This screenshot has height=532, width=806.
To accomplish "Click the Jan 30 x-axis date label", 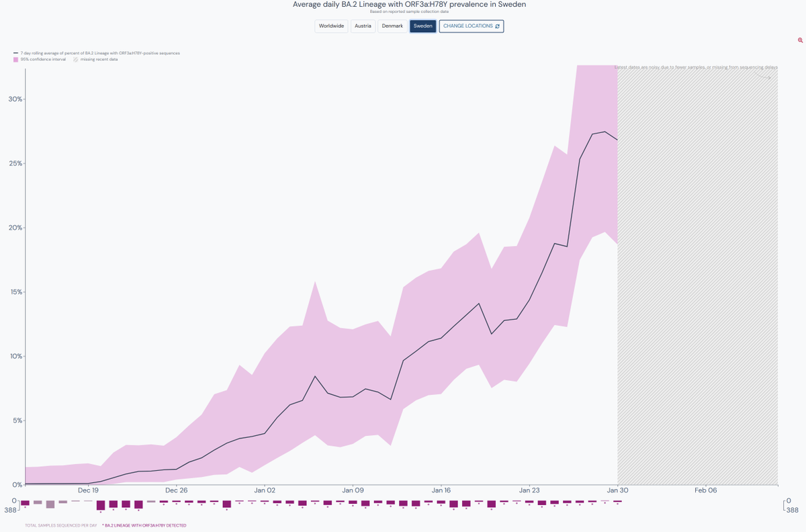I will tap(617, 490).
